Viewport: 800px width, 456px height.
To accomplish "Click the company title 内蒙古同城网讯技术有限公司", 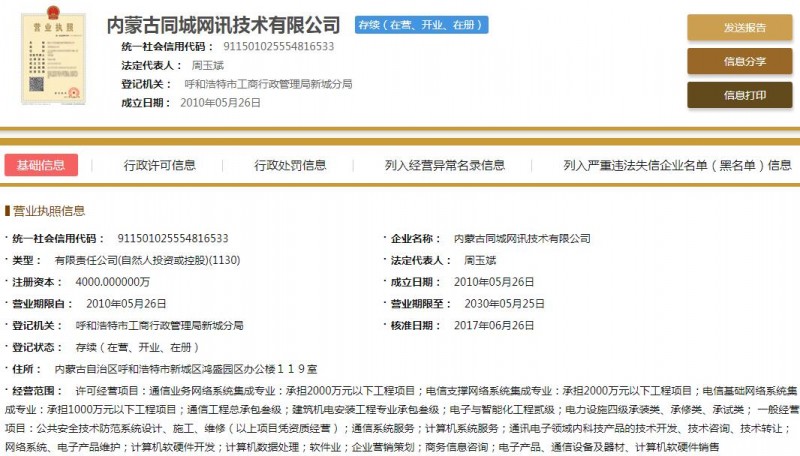I will tap(223, 24).
